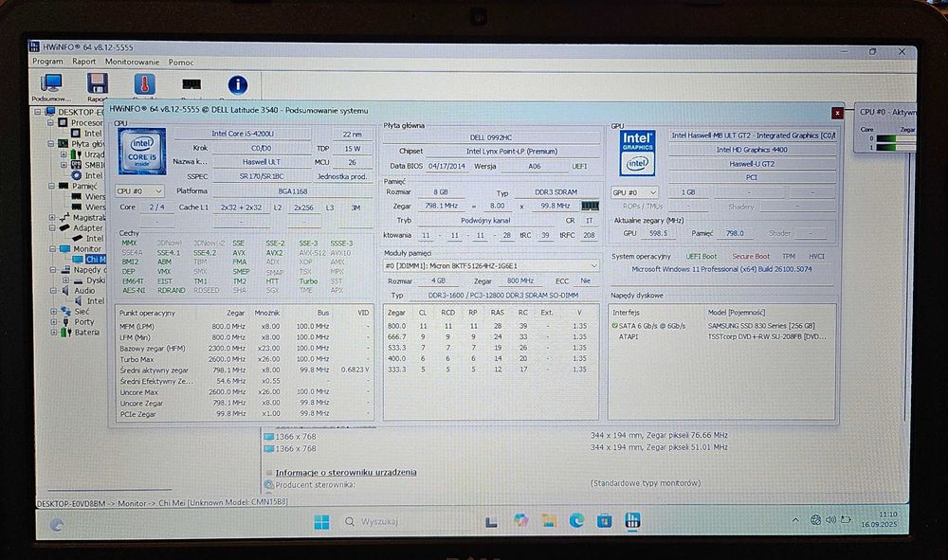Image resolution: width=948 pixels, height=560 pixels.
Task: Open Task View on the taskbar
Action: point(491,522)
